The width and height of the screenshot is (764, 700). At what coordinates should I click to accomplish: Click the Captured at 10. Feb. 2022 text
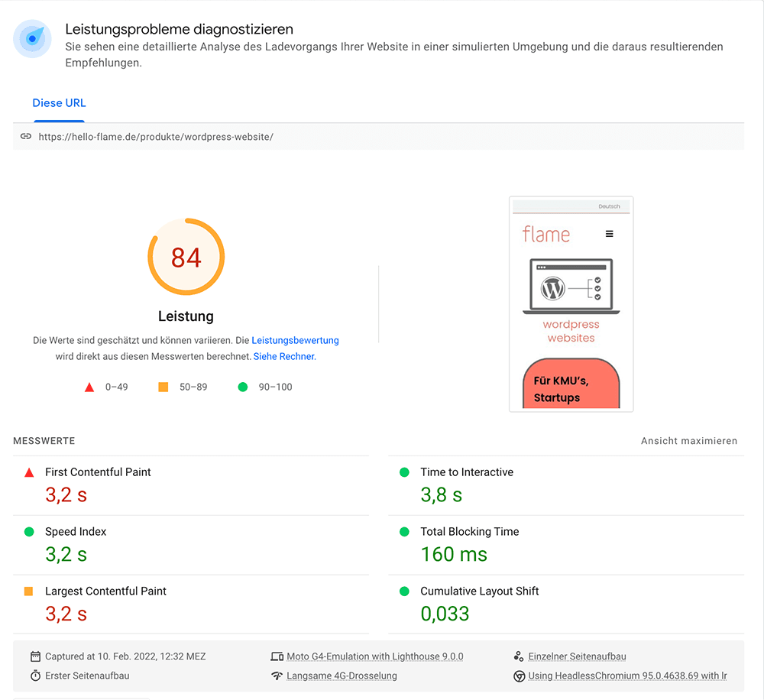point(125,656)
